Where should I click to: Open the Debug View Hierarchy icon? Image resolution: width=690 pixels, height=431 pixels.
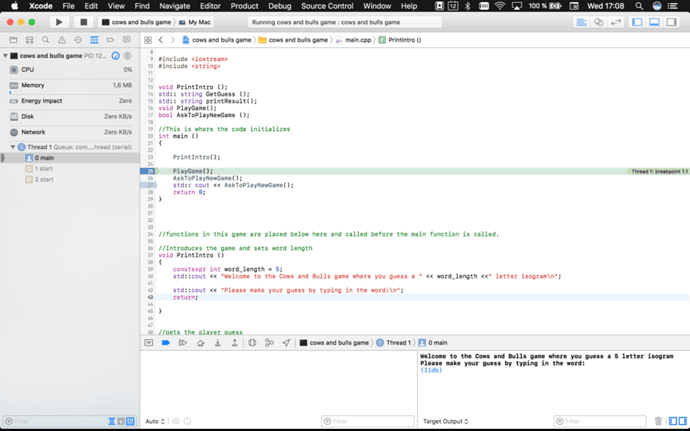pyautogui.click(x=252, y=343)
